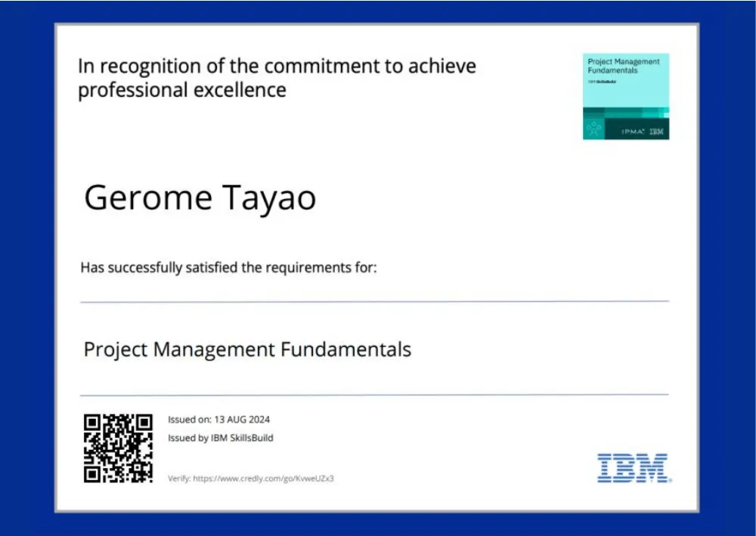This screenshot has height=536, width=756.
Task: Click the QR code on the certificate
Action: click(118, 448)
